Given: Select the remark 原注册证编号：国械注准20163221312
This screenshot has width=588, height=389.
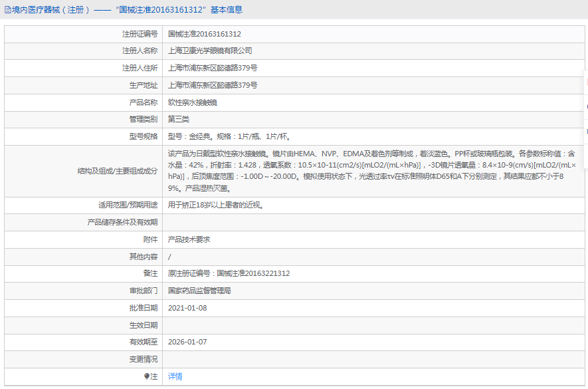Looking at the screenshot, I should tap(229, 274).
